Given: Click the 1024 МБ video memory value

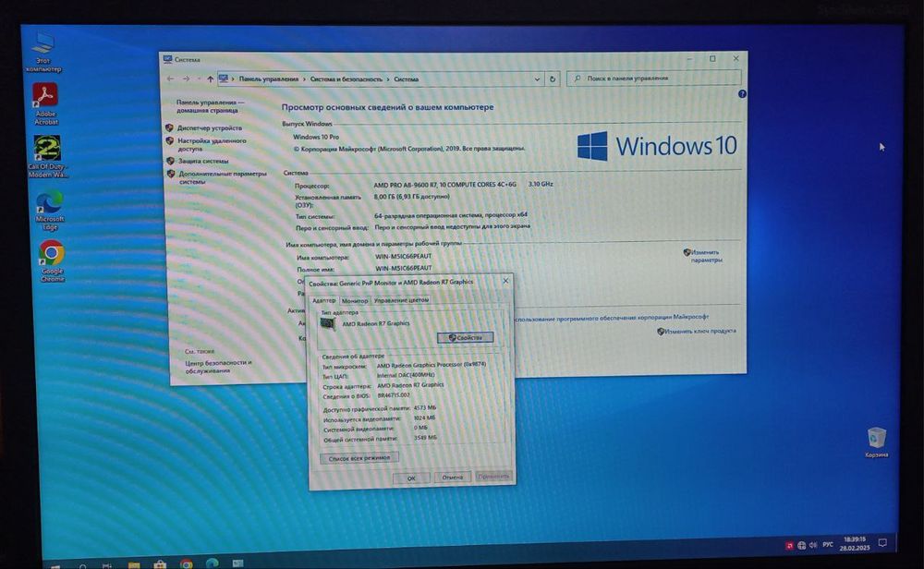Looking at the screenshot, I should click(424, 418).
